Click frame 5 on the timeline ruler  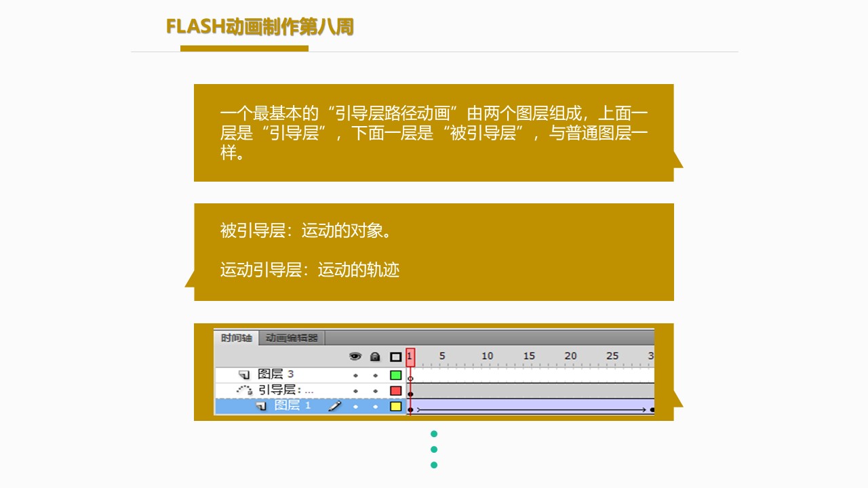pos(442,356)
